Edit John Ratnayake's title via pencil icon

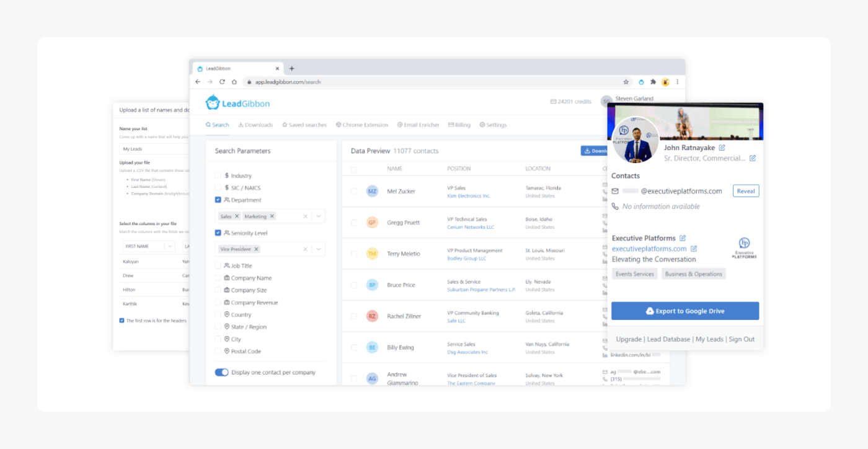click(x=752, y=158)
